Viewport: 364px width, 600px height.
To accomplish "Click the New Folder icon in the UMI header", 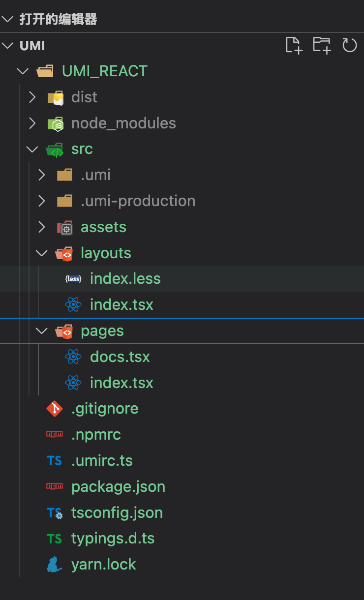I will point(322,45).
